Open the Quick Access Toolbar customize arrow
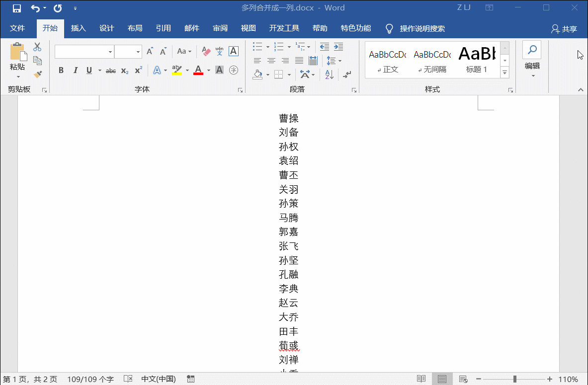This screenshot has width=588, height=385. click(x=76, y=8)
